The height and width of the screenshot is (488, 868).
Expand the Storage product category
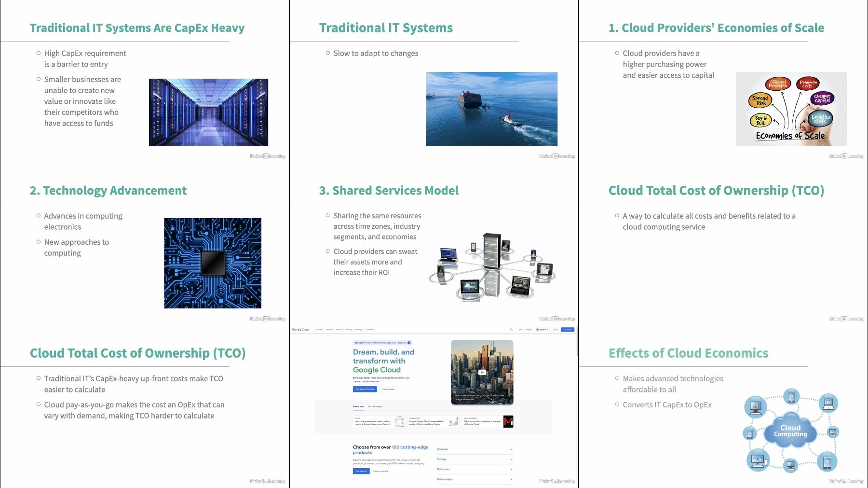[475, 460]
